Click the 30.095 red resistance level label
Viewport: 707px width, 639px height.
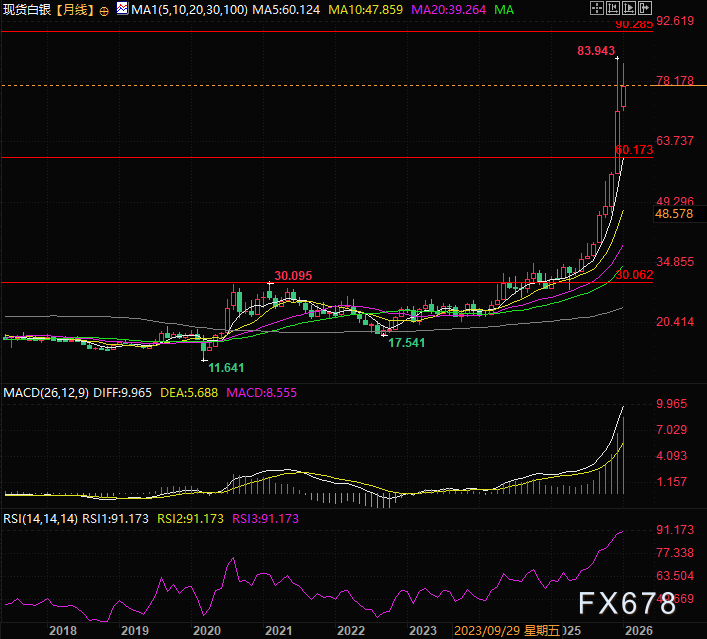tap(294, 274)
